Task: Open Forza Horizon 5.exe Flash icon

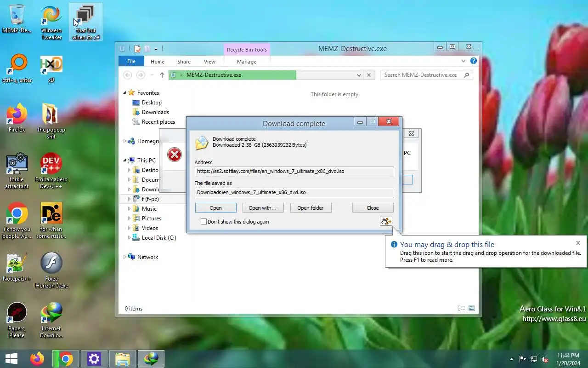Action: 51,270
